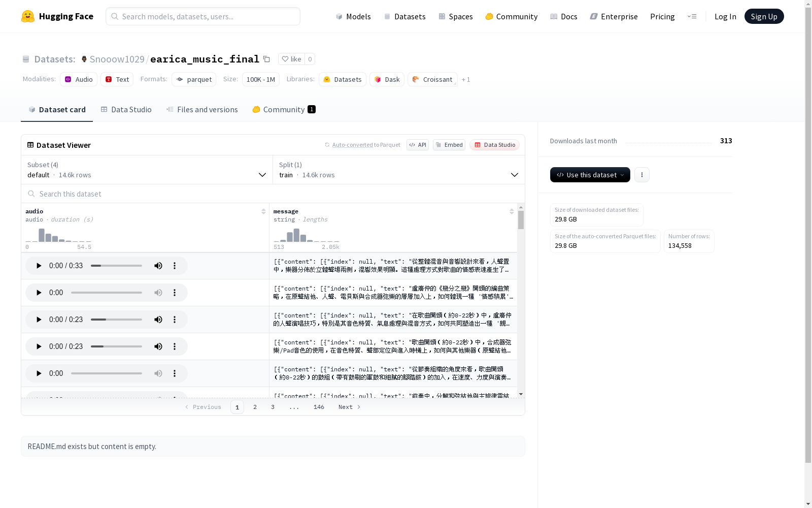Expand the +1 more libraries
This screenshot has width=812, height=508.
tap(466, 80)
